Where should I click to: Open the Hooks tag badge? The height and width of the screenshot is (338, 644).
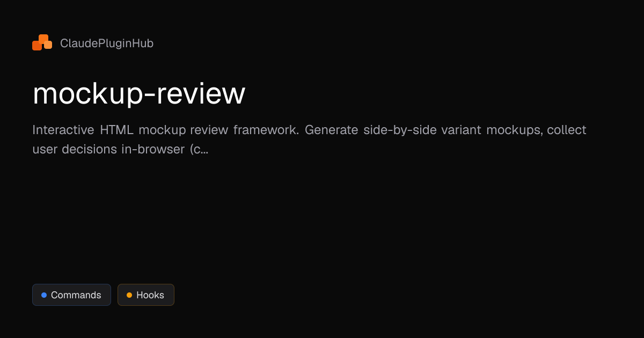click(x=146, y=295)
